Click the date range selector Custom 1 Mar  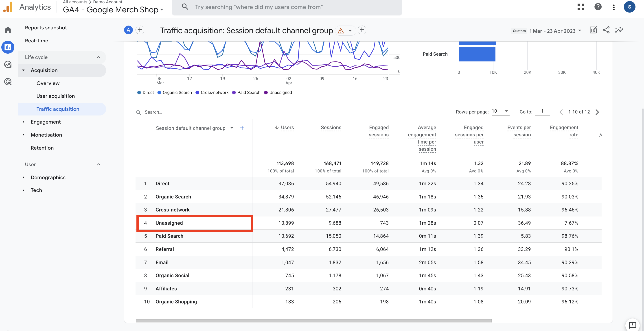(547, 30)
